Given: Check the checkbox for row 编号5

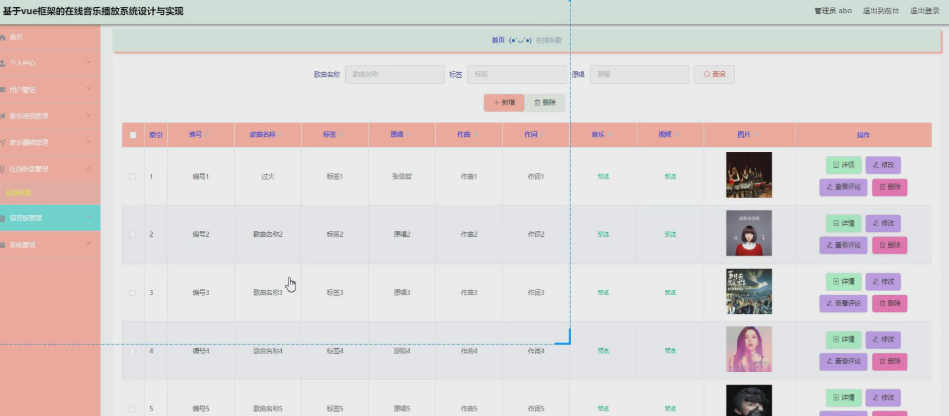Looking at the screenshot, I should click(133, 409).
